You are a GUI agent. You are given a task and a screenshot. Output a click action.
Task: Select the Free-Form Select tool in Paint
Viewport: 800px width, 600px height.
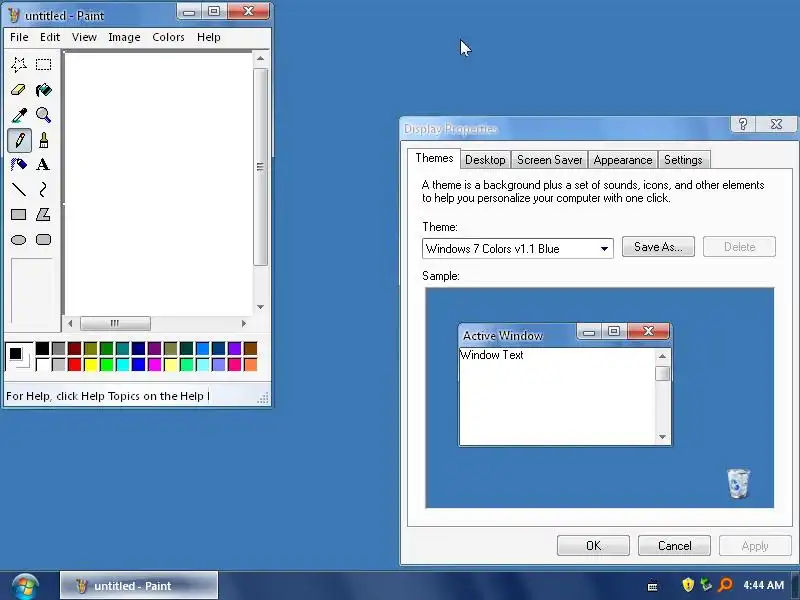(x=19, y=64)
